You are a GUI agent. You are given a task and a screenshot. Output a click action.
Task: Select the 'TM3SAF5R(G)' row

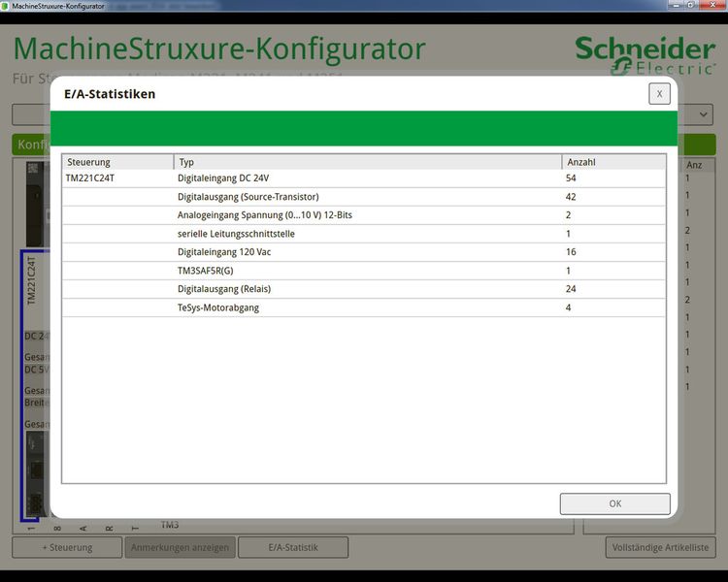(364, 271)
